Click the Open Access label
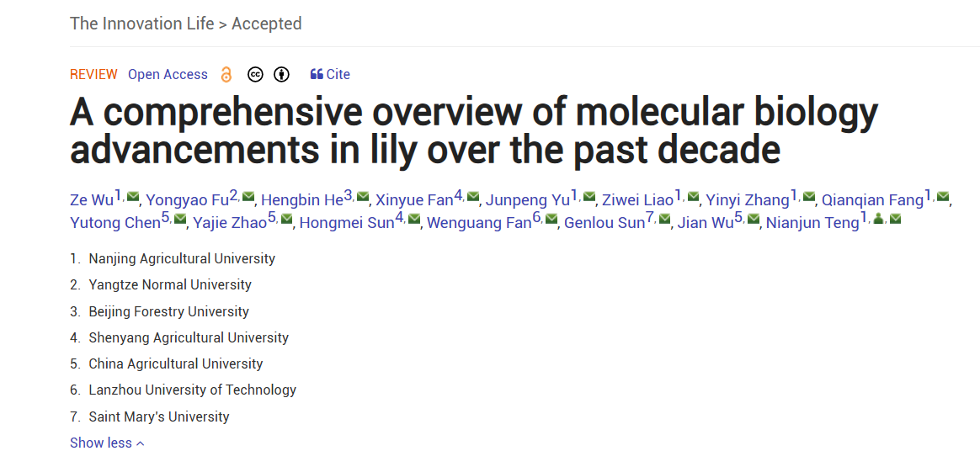This screenshot has width=980, height=451. click(x=168, y=75)
